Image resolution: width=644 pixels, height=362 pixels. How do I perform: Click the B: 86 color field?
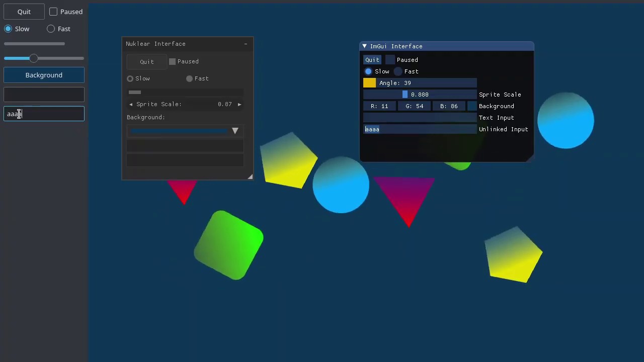449,106
